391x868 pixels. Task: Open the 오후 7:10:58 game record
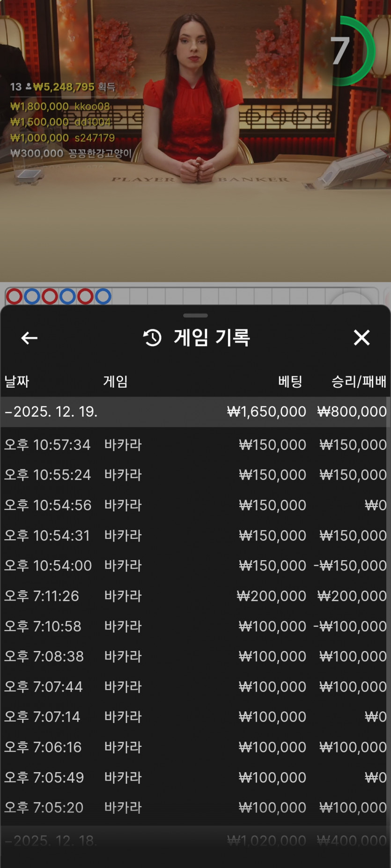[195, 626]
